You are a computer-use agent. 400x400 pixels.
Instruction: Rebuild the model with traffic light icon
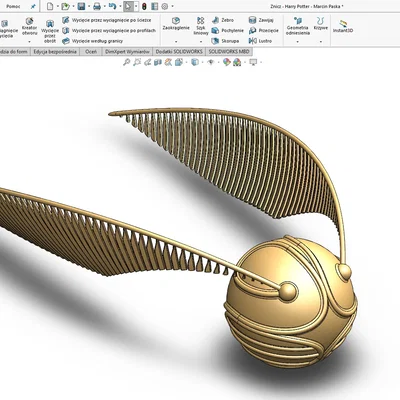pyautogui.click(x=144, y=6)
